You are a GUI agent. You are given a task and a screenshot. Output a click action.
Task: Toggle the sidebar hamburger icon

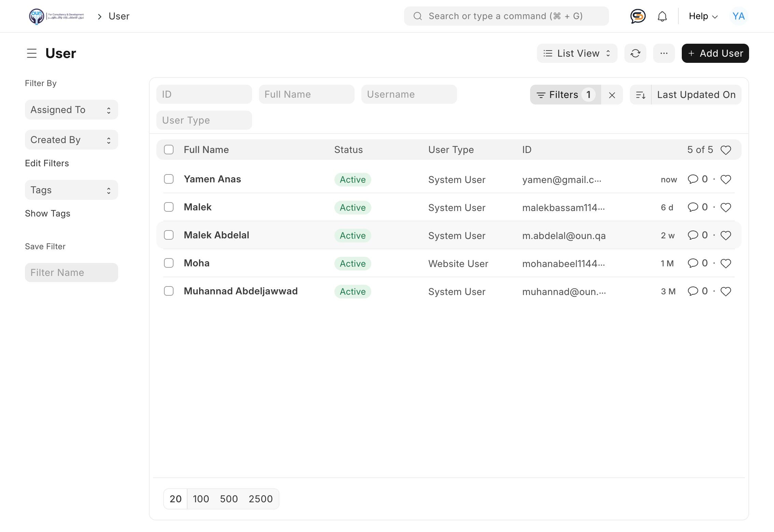(x=32, y=53)
